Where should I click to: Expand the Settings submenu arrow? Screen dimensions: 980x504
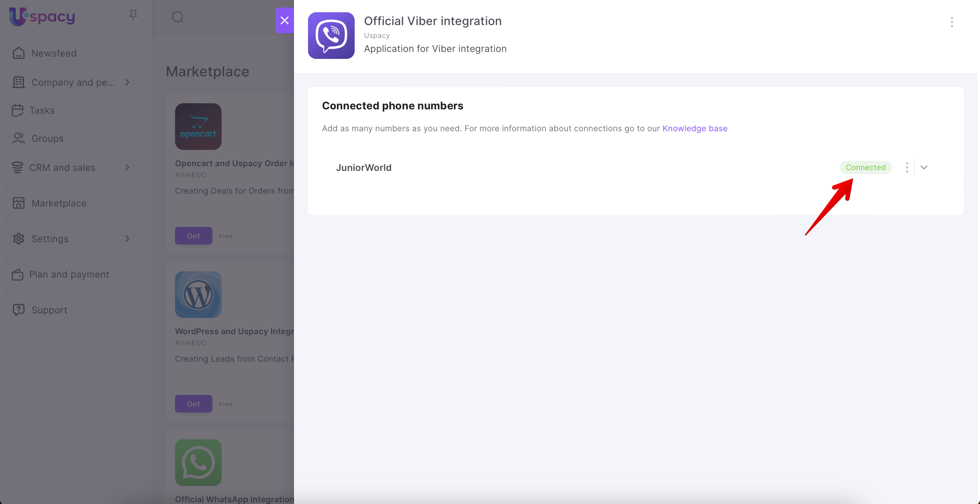click(127, 239)
